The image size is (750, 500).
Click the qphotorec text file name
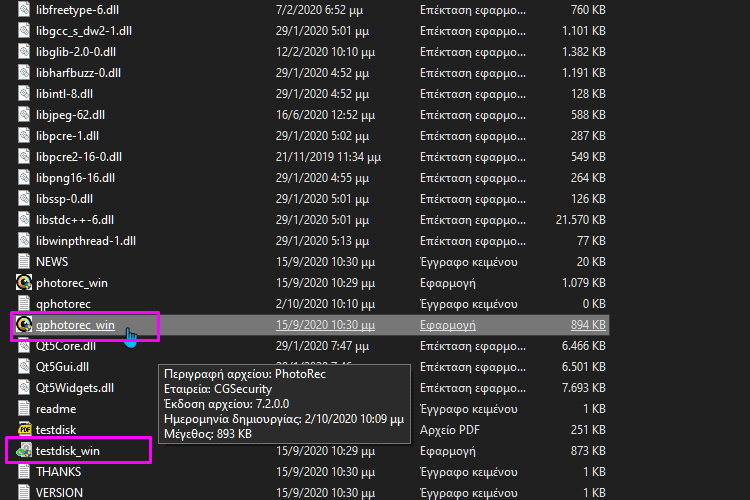coord(63,304)
